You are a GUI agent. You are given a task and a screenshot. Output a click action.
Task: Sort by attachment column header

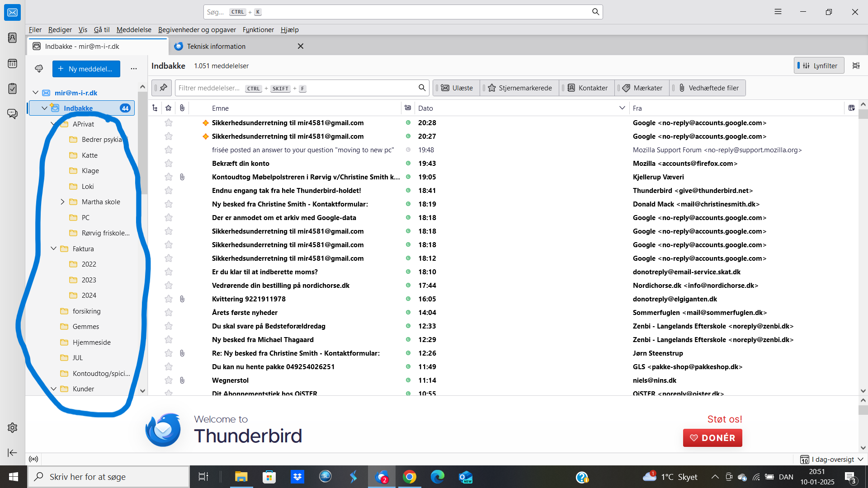182,108
